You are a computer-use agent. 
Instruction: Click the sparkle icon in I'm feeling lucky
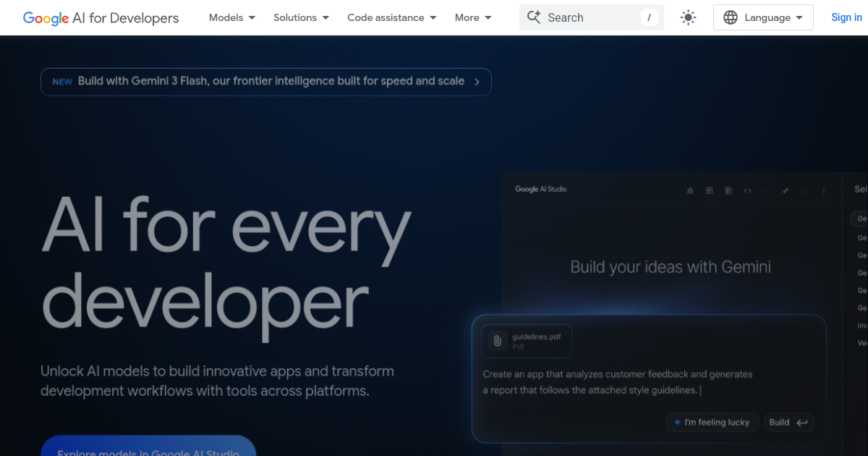(x=677, y=422)
